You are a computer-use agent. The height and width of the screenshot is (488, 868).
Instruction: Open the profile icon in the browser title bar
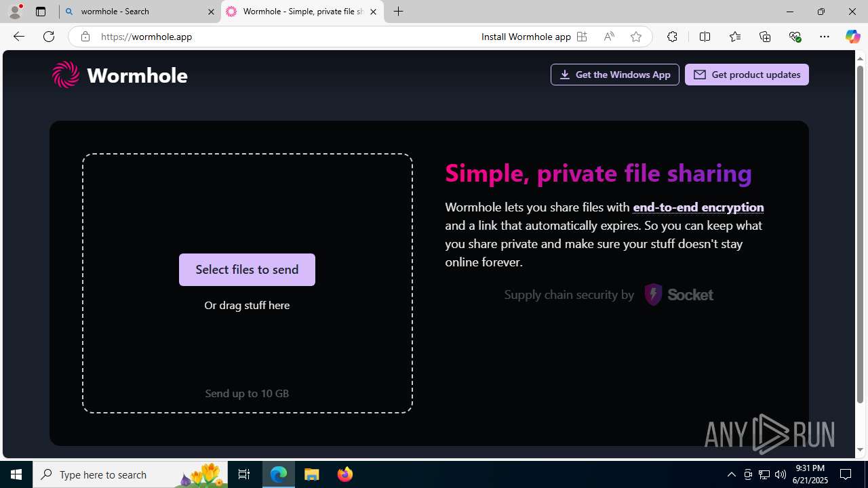tap(15, 12)
